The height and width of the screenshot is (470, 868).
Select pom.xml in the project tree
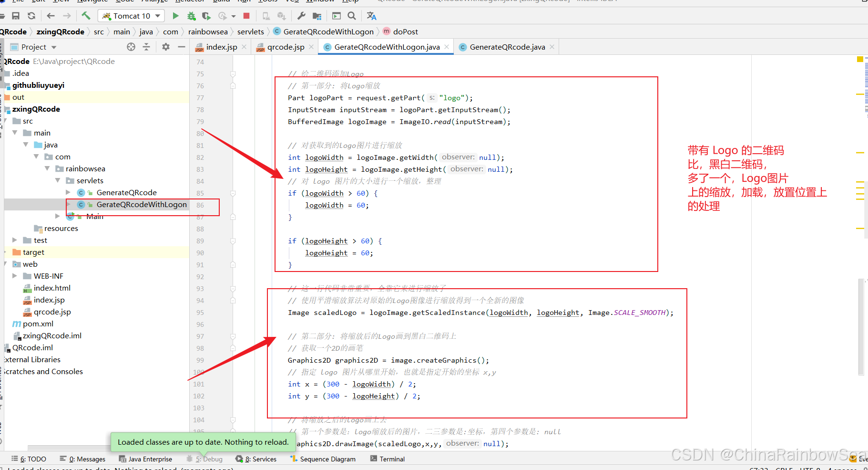tap(38, 324)
